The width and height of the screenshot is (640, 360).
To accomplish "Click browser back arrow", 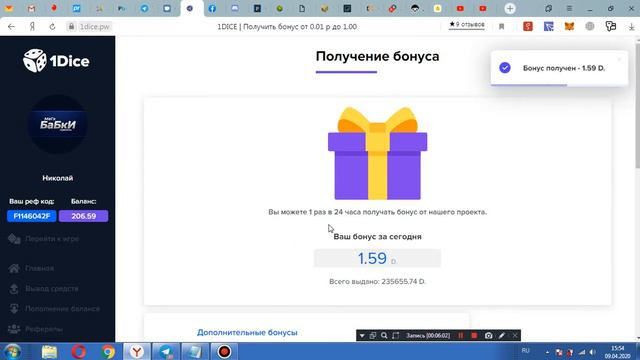I will (11, 27).
